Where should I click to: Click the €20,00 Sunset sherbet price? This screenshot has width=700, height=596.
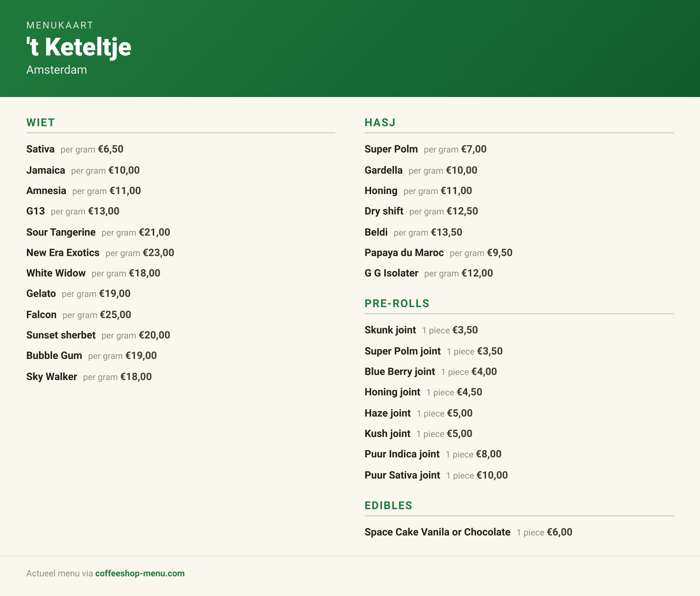point(154,335)
